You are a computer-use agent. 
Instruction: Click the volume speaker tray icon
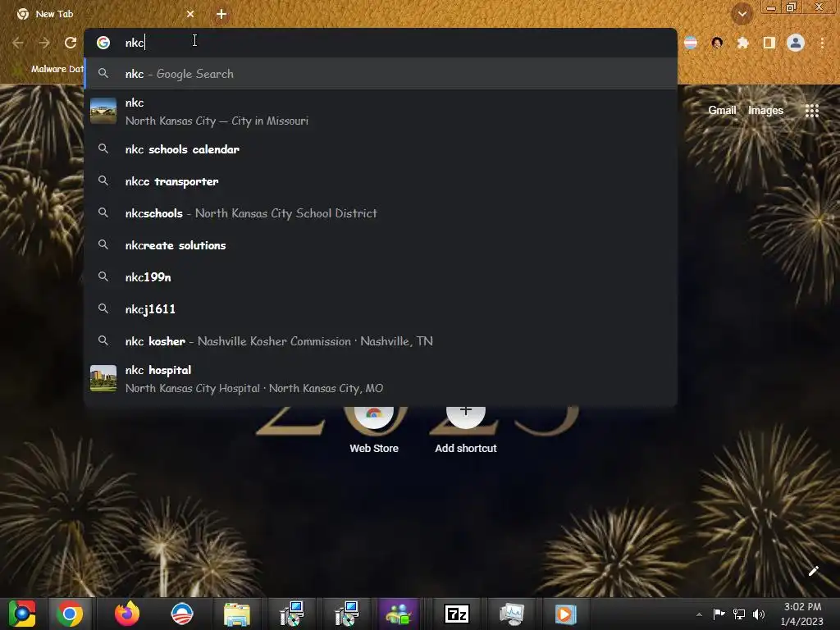pyautogui.click(x=759, y=614)
